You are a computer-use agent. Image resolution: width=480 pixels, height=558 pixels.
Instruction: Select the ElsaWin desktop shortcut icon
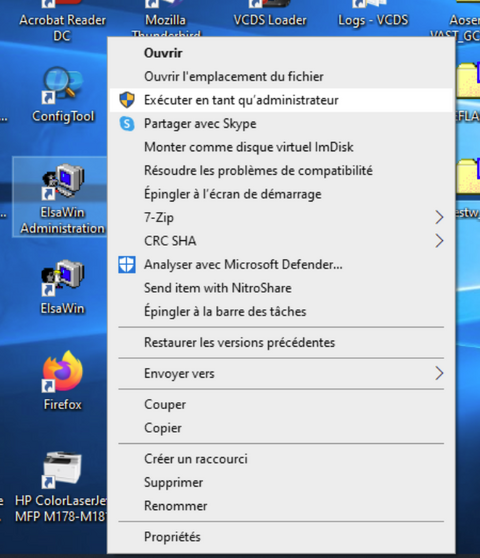pyautogui.click(x=63, y=278)
